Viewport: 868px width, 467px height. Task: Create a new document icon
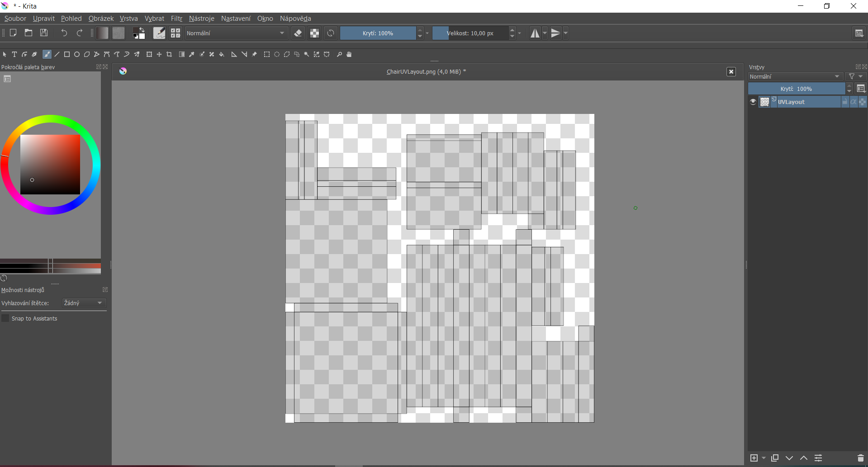[13, 33]
